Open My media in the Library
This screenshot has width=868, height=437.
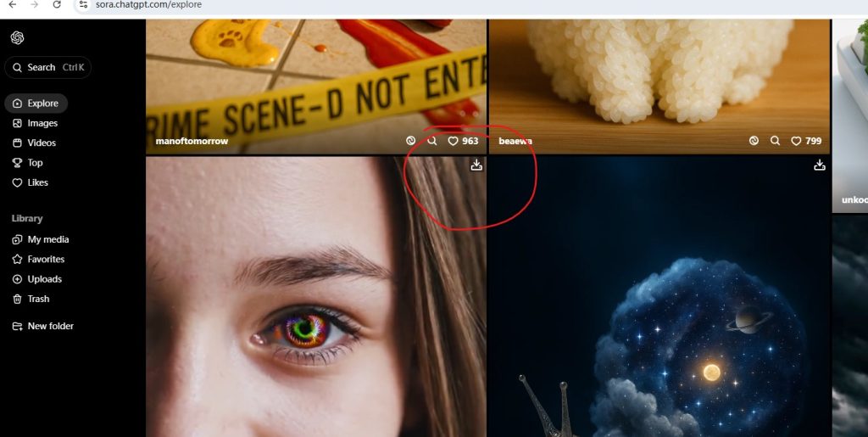point(47,239)
